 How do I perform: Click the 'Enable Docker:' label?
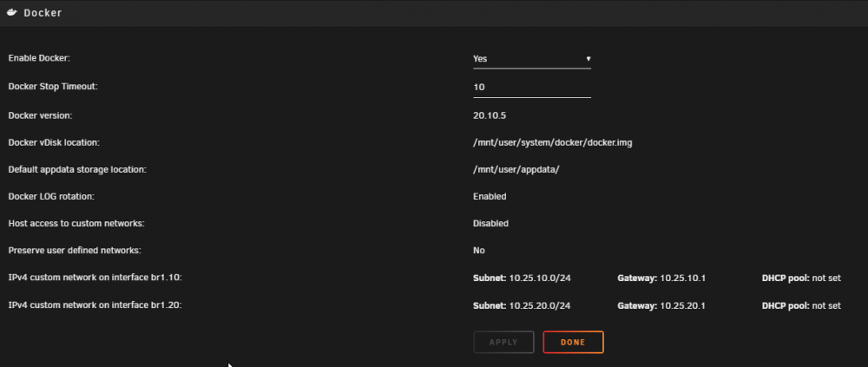[39, 58]
